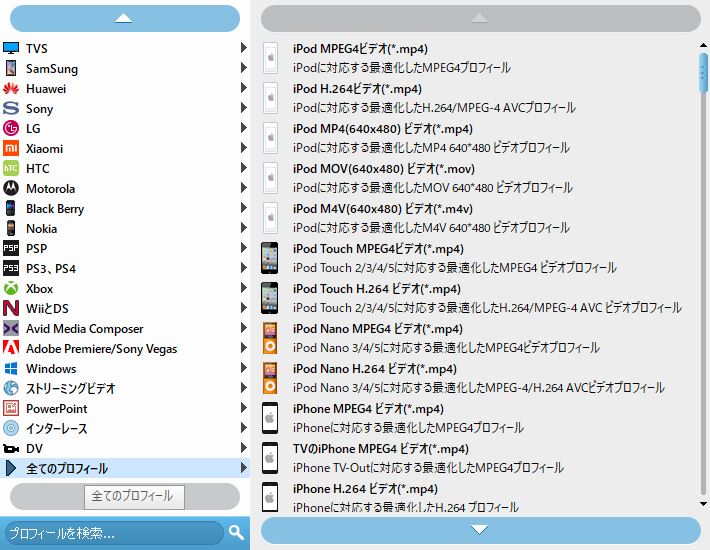Click the search magnifier icon

[236, 532]
